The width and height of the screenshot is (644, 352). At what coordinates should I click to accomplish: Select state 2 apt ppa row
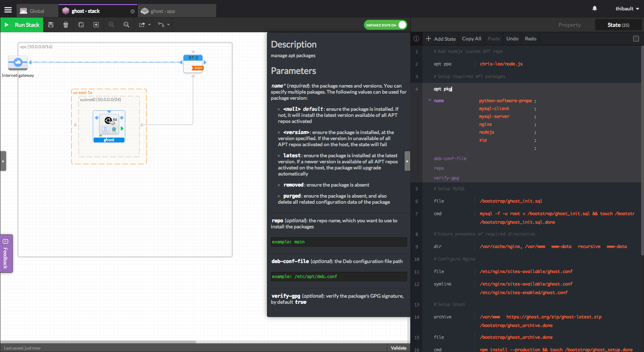coord(532,64)
